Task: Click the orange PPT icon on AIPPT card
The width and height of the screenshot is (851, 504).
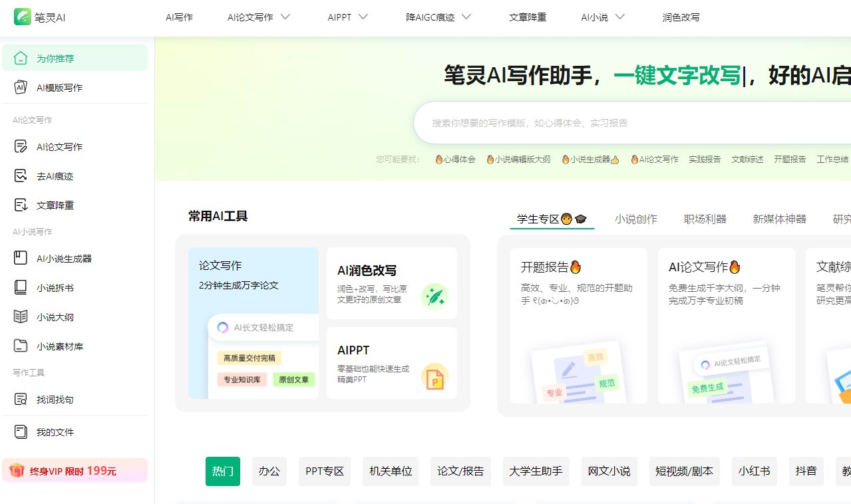Action: [x=435, y=376]
